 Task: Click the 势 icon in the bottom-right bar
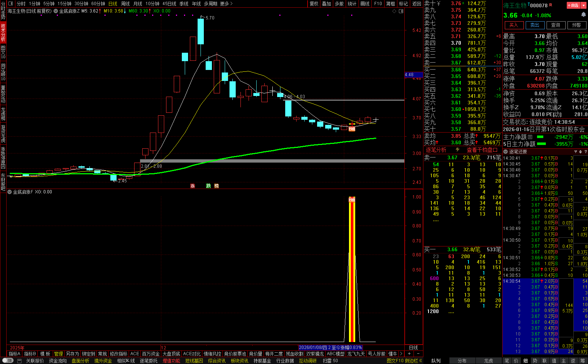click(535, 361)
